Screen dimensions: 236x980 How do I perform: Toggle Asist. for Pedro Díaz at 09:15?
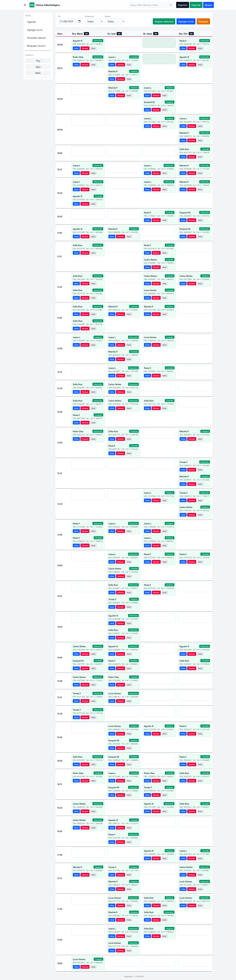click(x=93, y=65)
